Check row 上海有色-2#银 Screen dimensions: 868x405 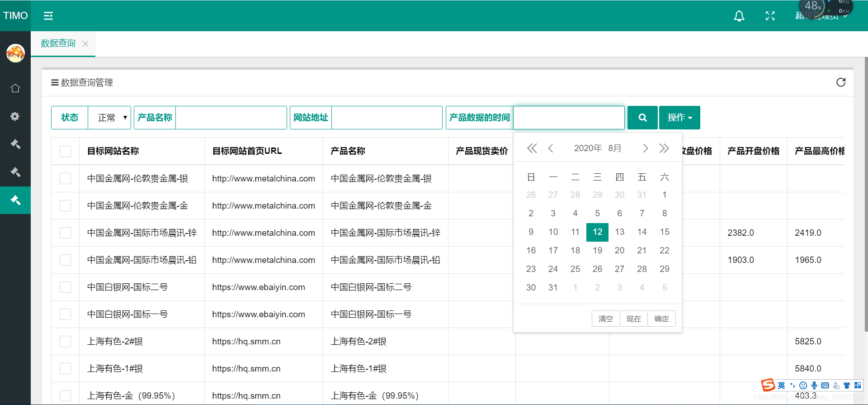coord(66,341)
